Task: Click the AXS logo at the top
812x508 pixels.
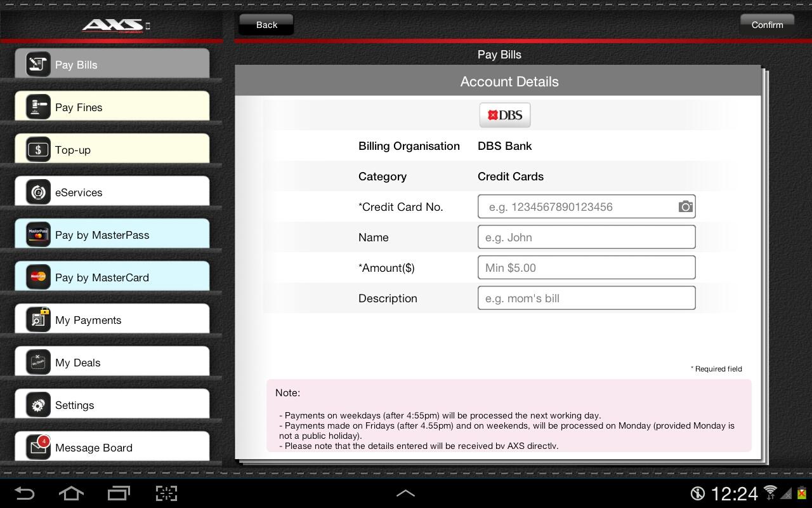Action: tap(115, 25)
